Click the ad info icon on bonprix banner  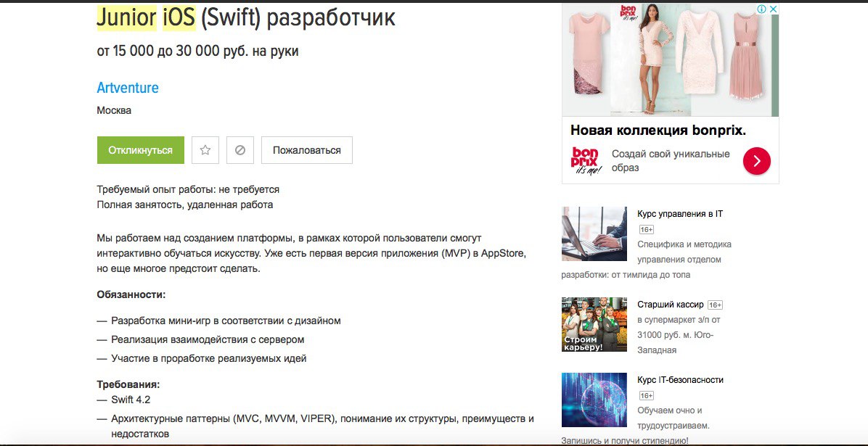pyautogui.click(x=762, y=9)
